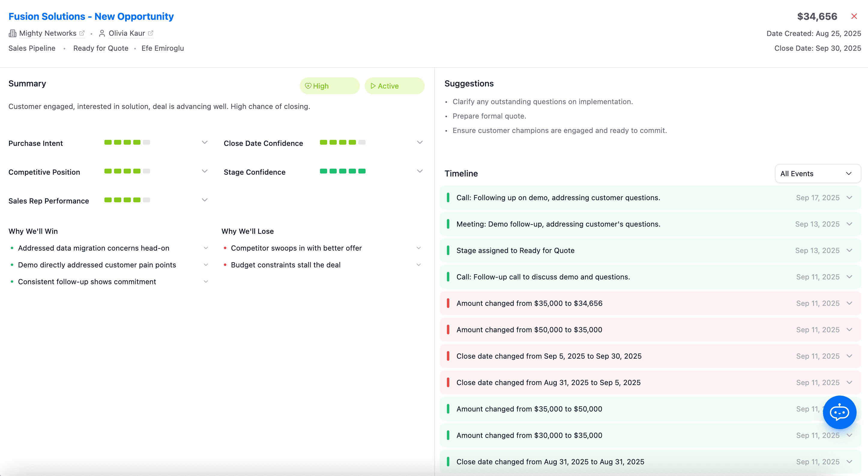Viewport: 868px width, 476px height.
Task: Expand 'Amount changed from $50,000 to $35,000' event
Action: (x=849, y=330)
